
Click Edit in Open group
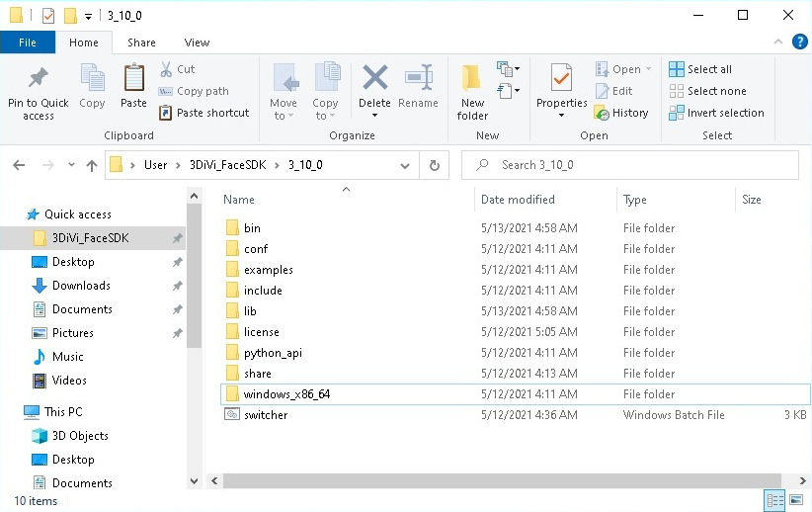point(614,91)
